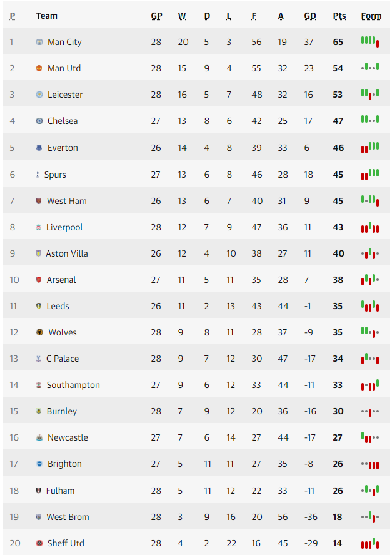
Task: Open the Newcastle team link
Action: pyautogui.click(x=68, y=437)
